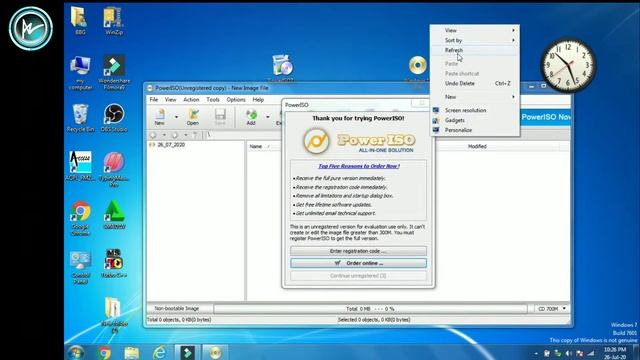The image size is (640, 360).
Task: Open Top Five Reasons to Order Now link
Action: coord(359,166)
